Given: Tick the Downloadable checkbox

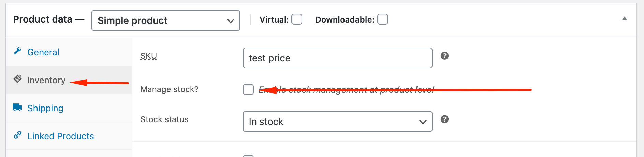Looking at the screenshot, I should pyautogui.click(x=383, y=19).
